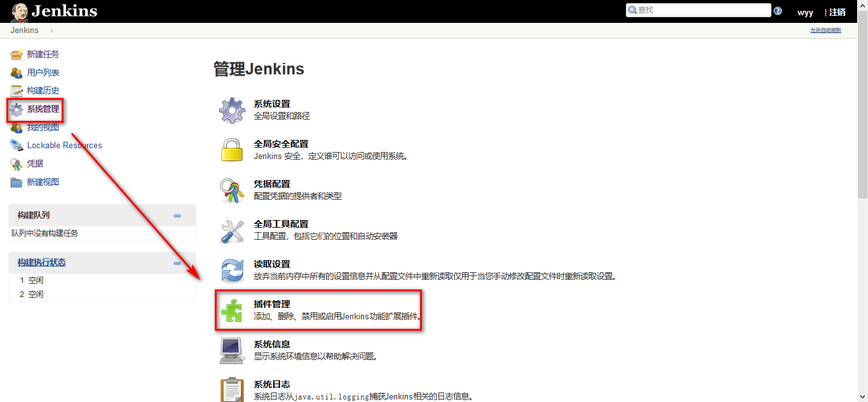
Task: Open Lockable Resources in the sidebar
Action: [x=64, y=145]
